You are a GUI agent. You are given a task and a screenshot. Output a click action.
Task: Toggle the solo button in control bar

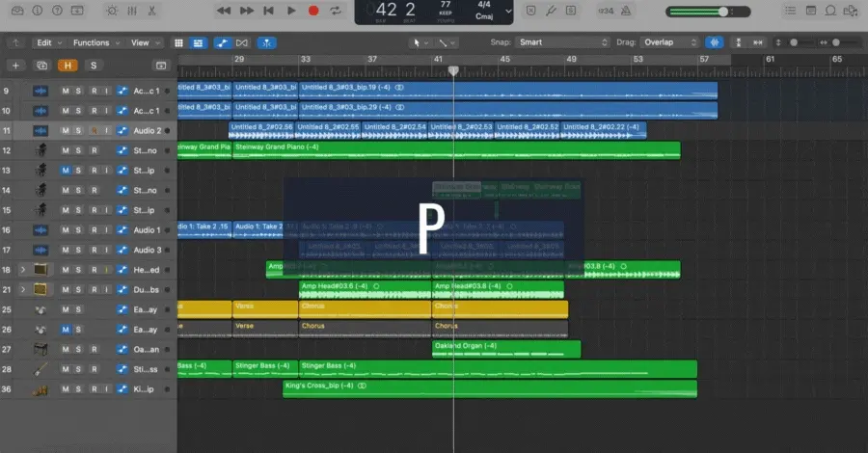(571, 11)
